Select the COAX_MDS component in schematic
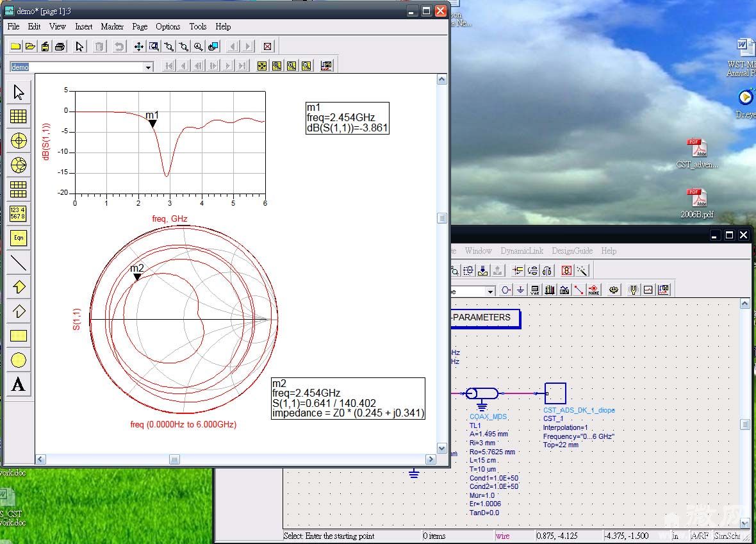This screenshot has width=756, height=544. pos(482,395)
